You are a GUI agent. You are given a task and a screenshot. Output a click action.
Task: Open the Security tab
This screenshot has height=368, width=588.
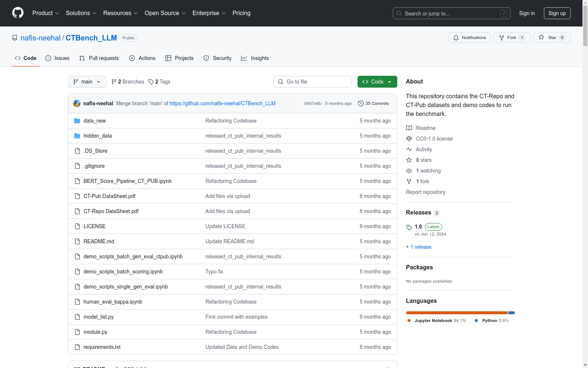tap(218, 58)
